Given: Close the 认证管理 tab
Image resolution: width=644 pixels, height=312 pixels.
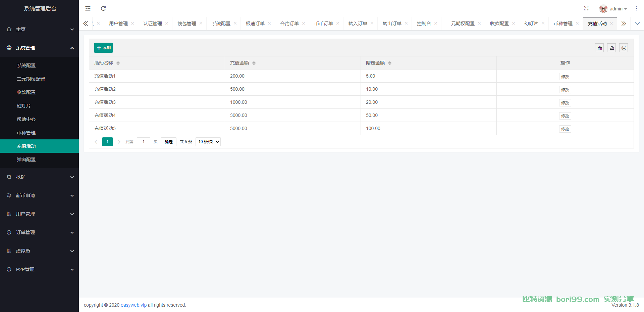Looking at the screenshot, I should pyautogui.click(x=167, y=23).
